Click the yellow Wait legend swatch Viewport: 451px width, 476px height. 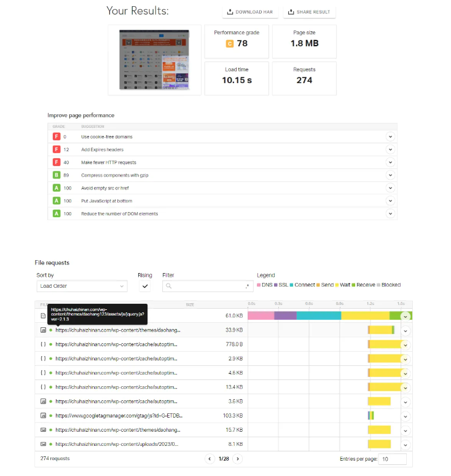coord(337,285)
